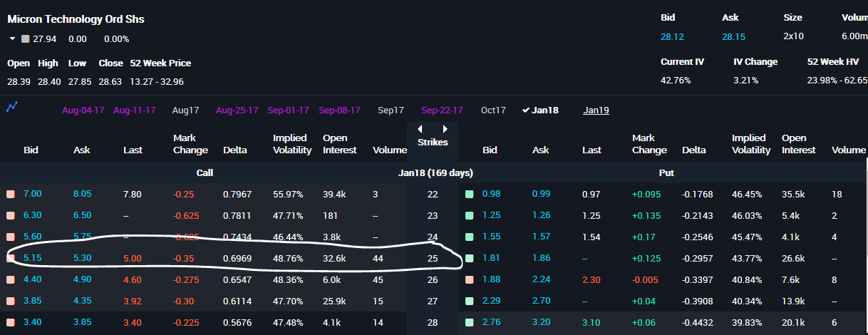Image resolution: width=868 pixels, height=335 pixels.
Task: Click the 0.98 bid for strike 22 put
Action: point(492,194)
